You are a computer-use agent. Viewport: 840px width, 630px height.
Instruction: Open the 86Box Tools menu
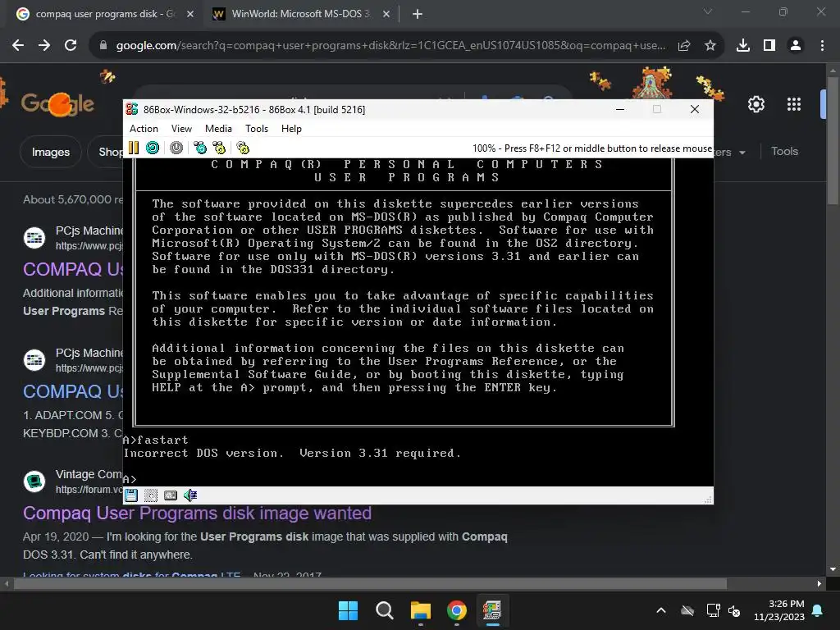[257, 129]
